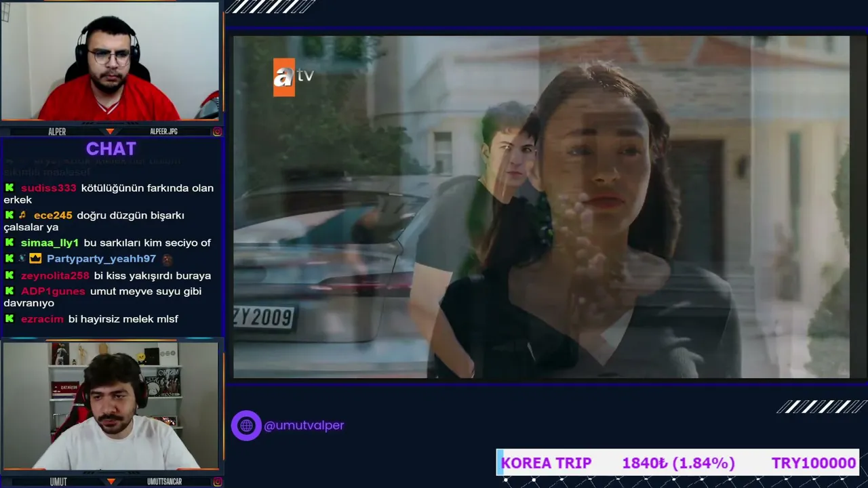The image size is (868, 488).
Task: Click the main atv show video frame
Action: point(541,207)
